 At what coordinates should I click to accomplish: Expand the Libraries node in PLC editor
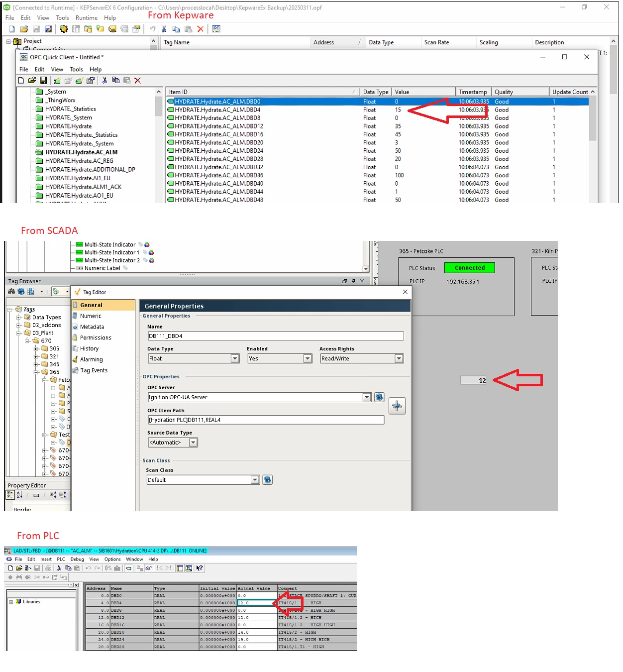point(11,602)
